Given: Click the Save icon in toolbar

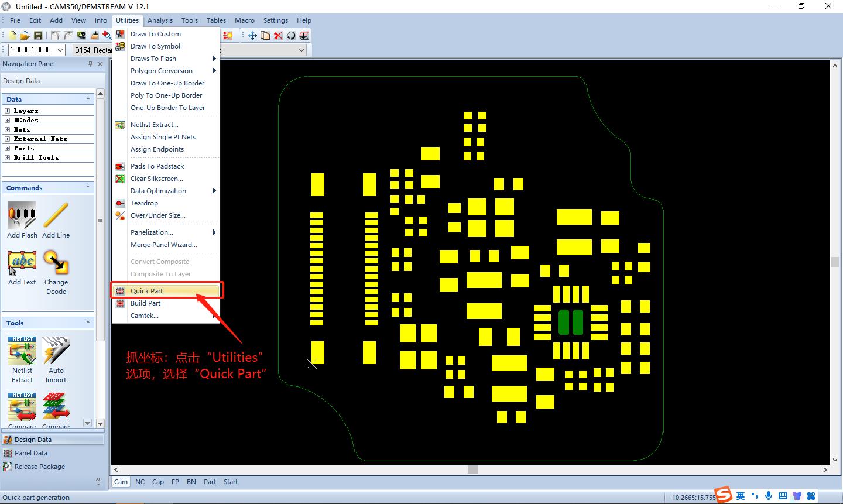Looking at the screenshot, I should [38, 36].
